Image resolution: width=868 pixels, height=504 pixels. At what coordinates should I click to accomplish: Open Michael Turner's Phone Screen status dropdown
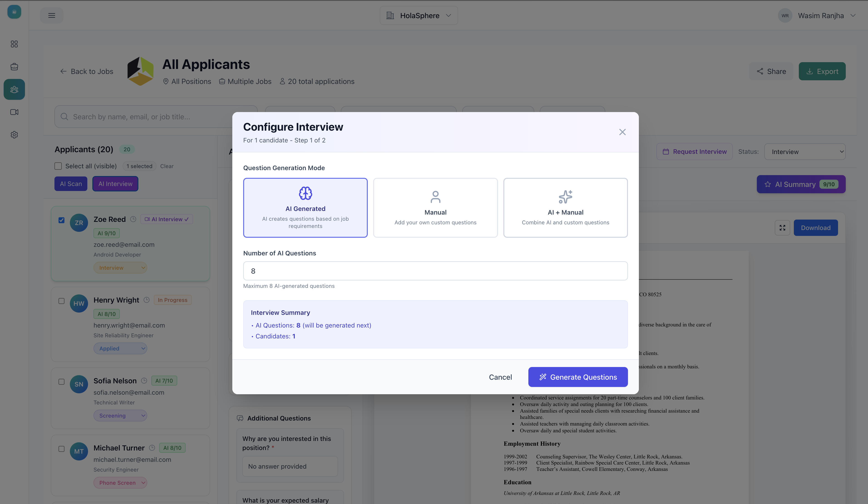tap(120, 482)
